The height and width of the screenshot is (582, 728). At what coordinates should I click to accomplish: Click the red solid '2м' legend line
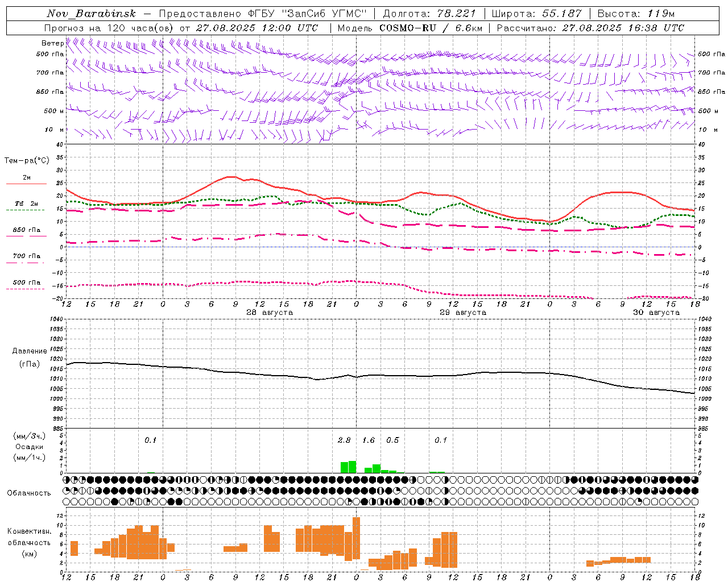point(26,184)
